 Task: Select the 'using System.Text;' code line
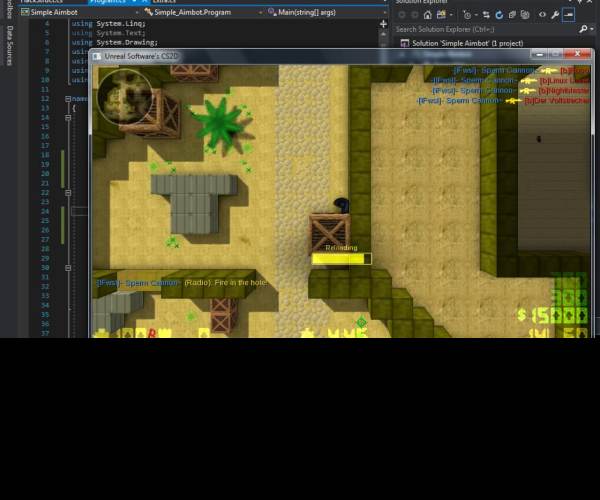point(108,33)
